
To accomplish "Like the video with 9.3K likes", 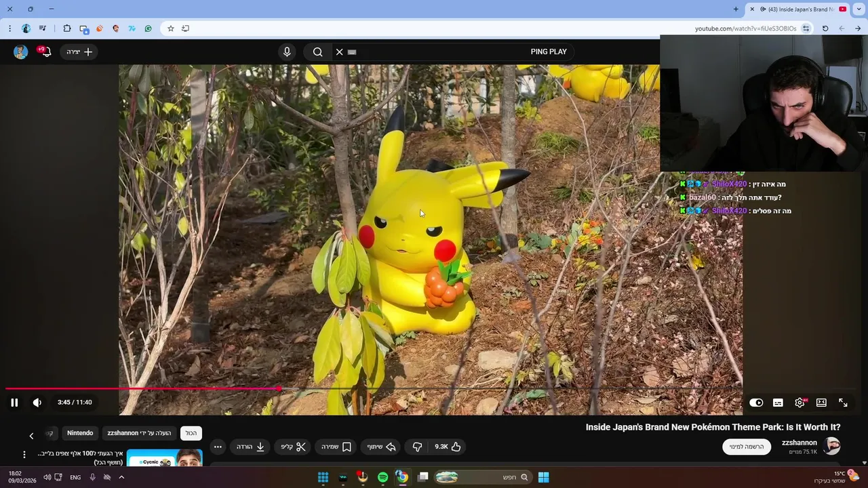I will point(448,447).
